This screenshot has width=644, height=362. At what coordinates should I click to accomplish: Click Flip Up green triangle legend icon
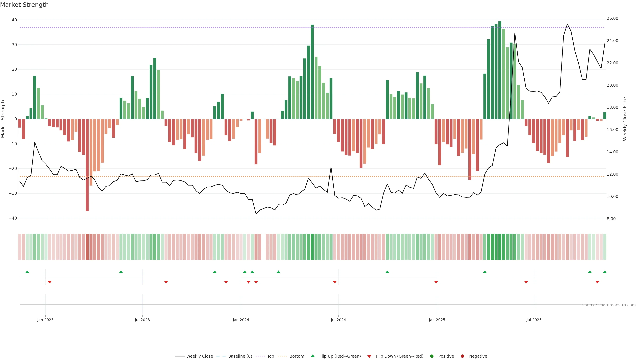click(312, 356)
